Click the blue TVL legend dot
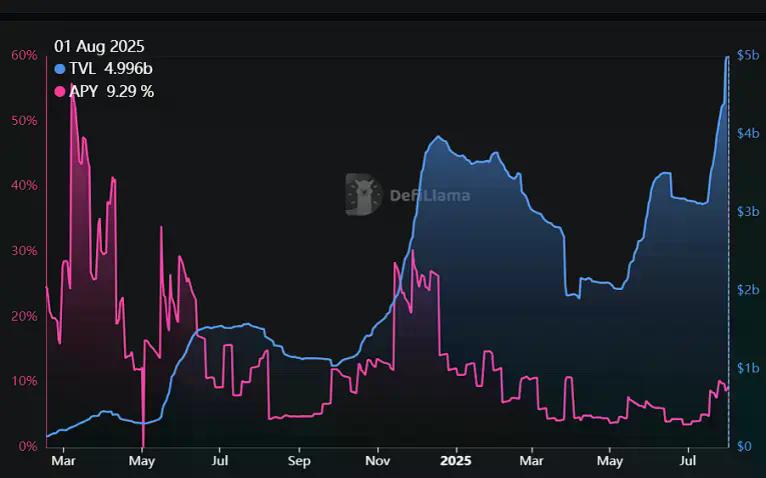The image size is (766, 478). (60, 69)
